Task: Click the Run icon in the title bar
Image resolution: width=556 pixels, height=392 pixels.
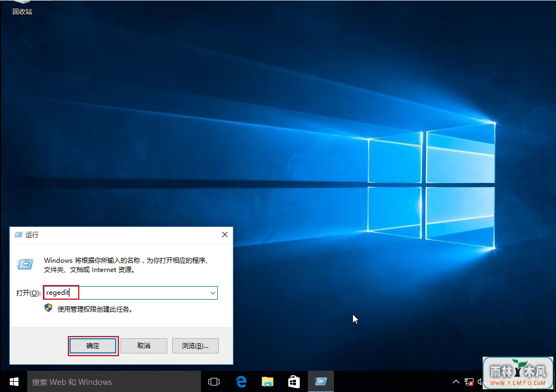Action: point(18,235)
